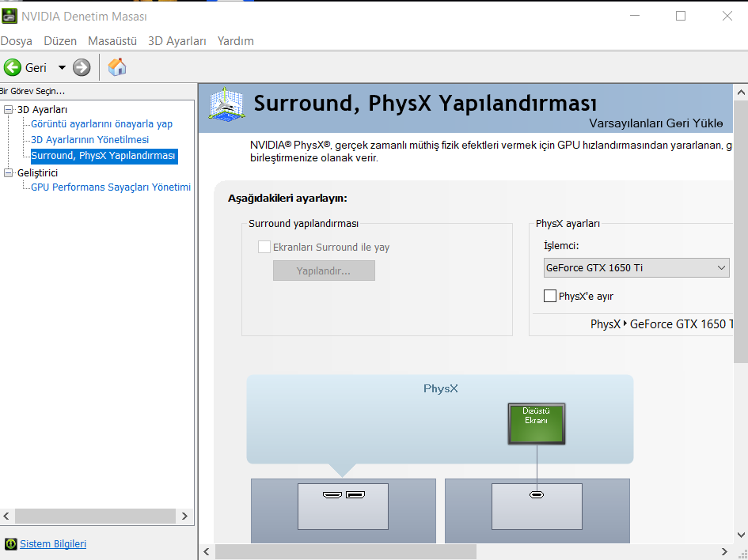Click the main panel horizontal scrollbar right arrow
The height and width of the screenshot is (560, 748).
(724, 552)
